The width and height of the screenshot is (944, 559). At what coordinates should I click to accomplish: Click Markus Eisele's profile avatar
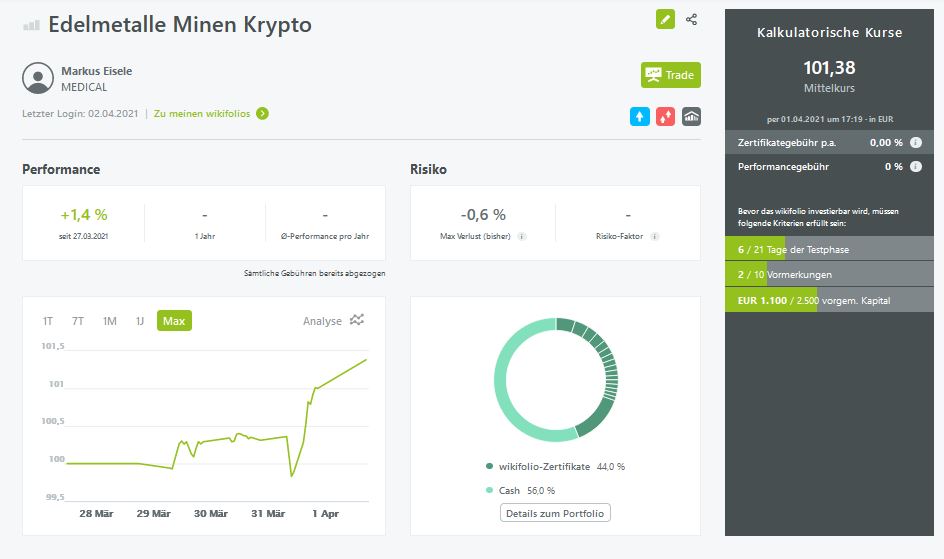[38, 78]
